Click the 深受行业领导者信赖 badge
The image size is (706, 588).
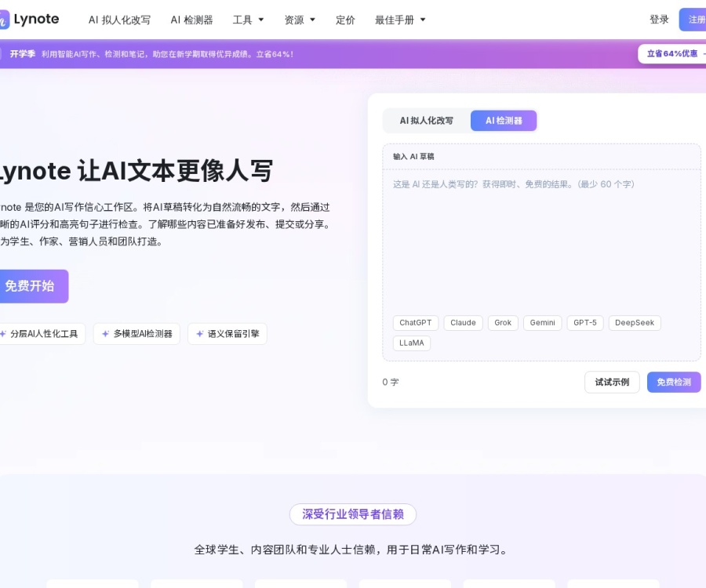pyautogui.click(x=352, y=514)
